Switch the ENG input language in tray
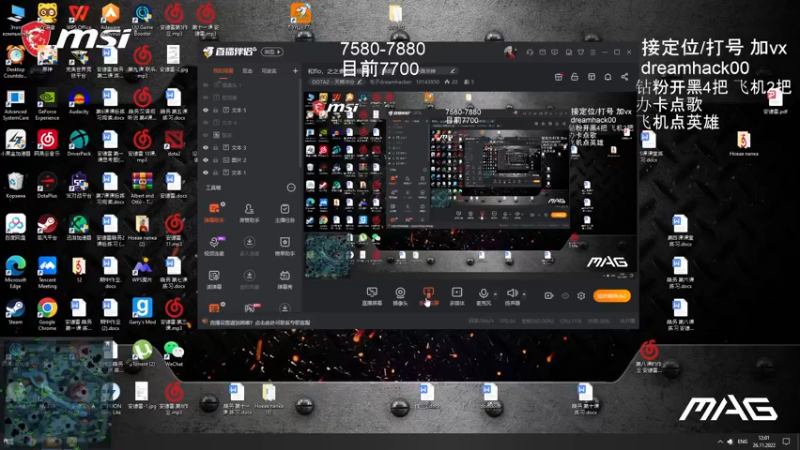This screenshot has height=450, width=800. (742, 441)
